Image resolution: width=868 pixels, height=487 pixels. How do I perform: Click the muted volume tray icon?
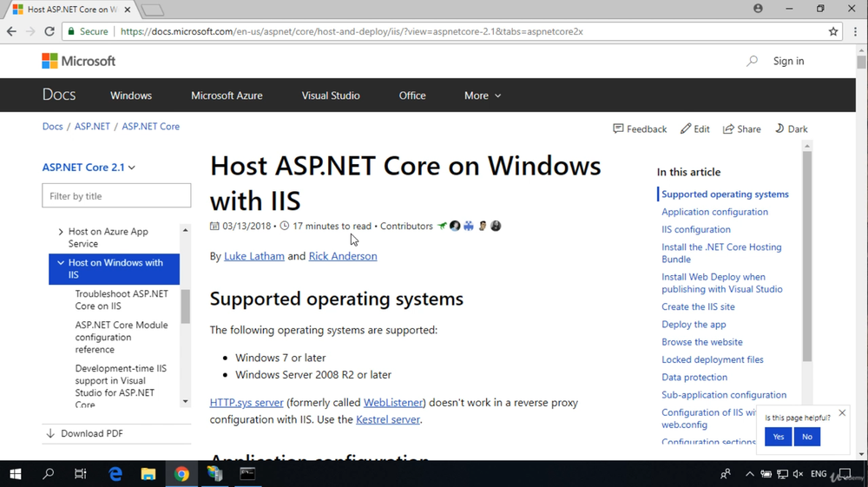[x=798, y=474]
